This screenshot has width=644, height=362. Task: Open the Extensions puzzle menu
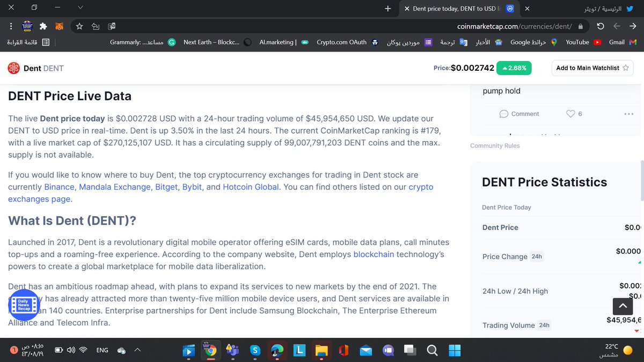[43, 26]
